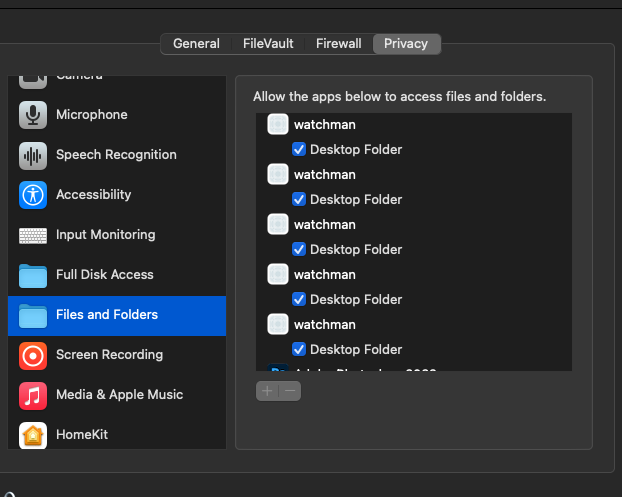Image resolution: width=622 pixels, height=497 pixels.
Task: Select the fifth watchman app icon
Action: [278, 324]
